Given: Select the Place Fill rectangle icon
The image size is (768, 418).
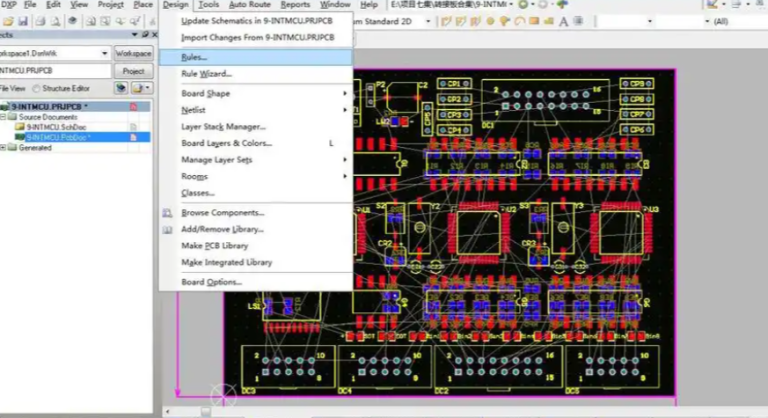Looking at the screenshot, I should (534, 21).
